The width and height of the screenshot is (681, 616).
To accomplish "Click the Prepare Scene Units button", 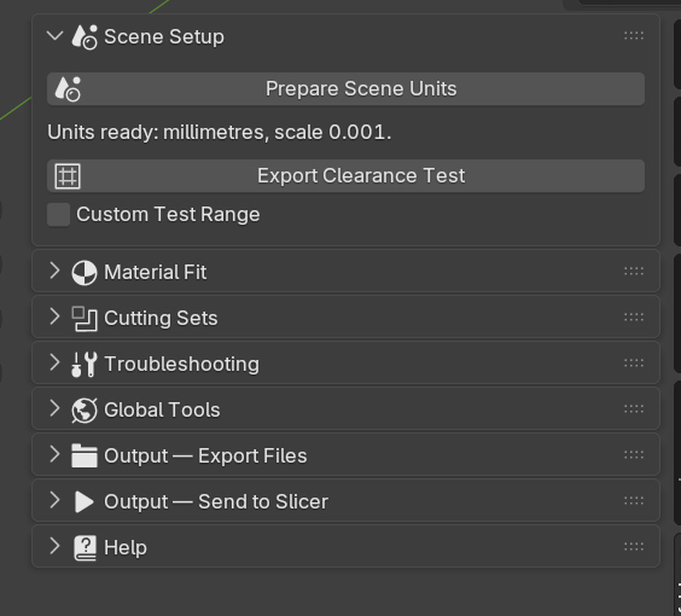I will (x=345, y=89).
